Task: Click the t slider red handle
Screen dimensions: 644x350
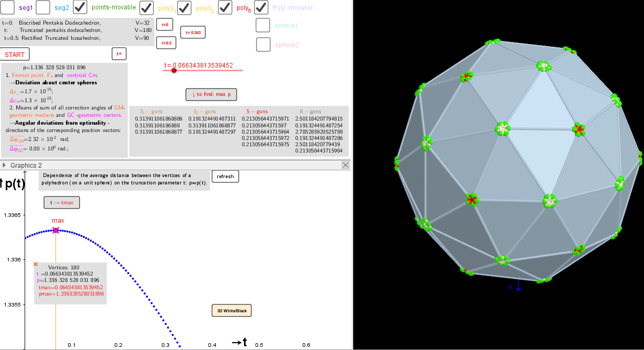Action: pos(174,70)
